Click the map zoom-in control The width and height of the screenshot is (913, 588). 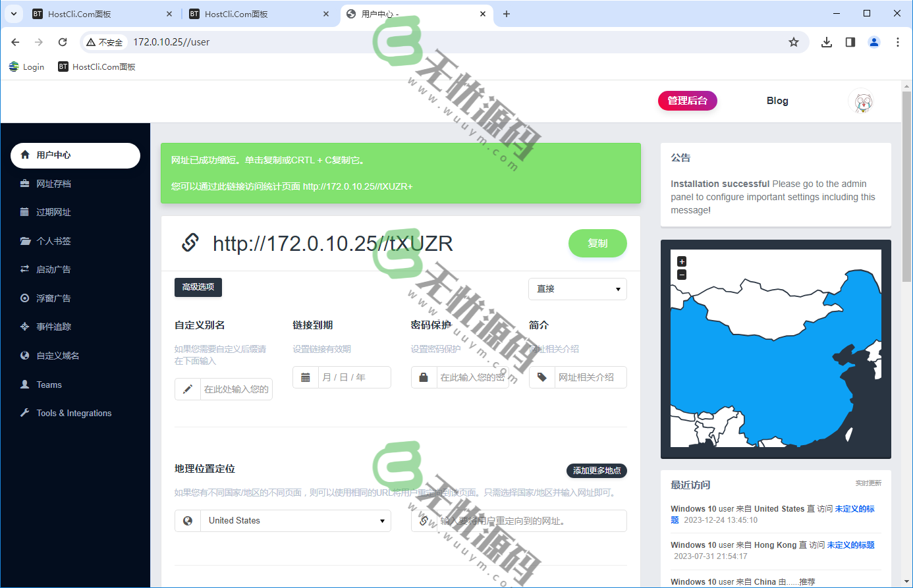tap(682, 262)
